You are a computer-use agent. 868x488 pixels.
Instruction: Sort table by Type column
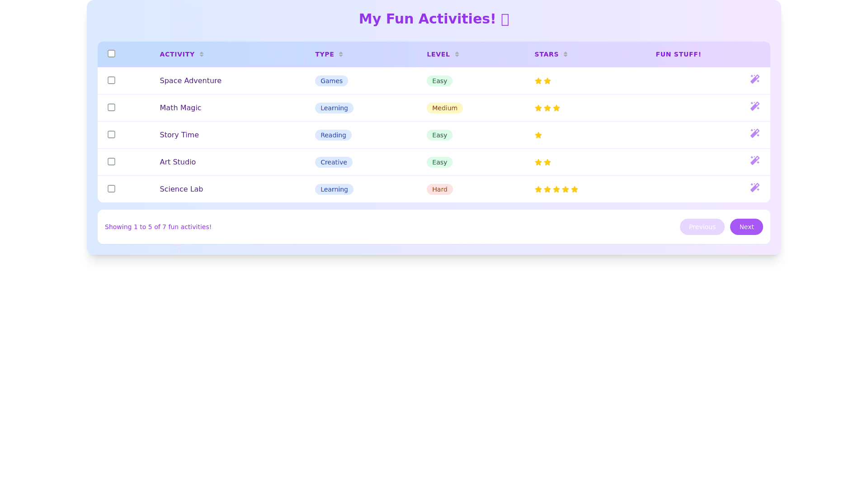[340, 54]
